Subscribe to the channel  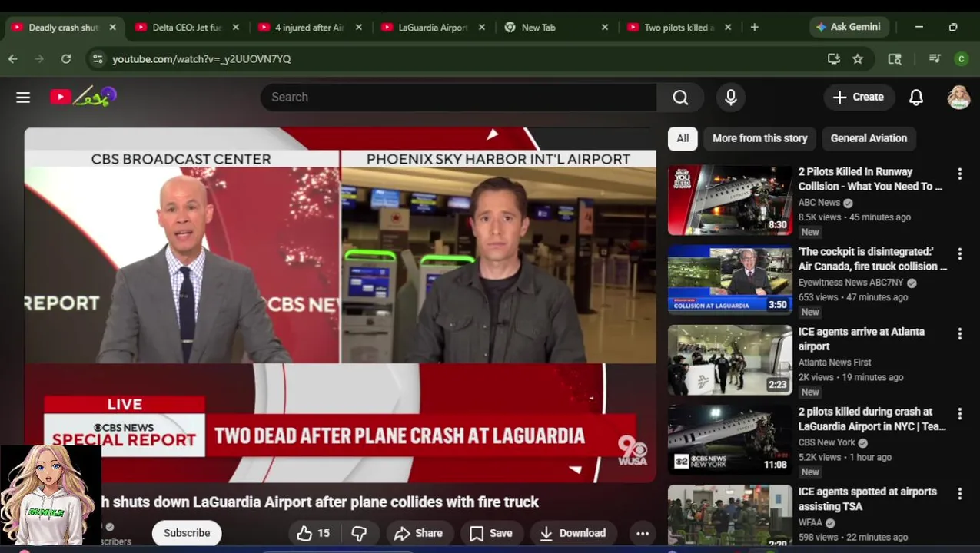187,533
